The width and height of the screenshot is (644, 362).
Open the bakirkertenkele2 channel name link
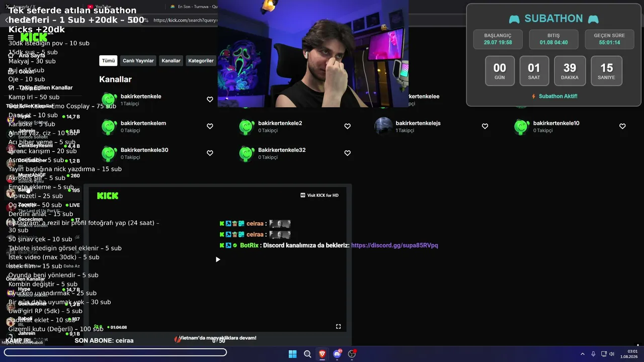coord(280,123)
